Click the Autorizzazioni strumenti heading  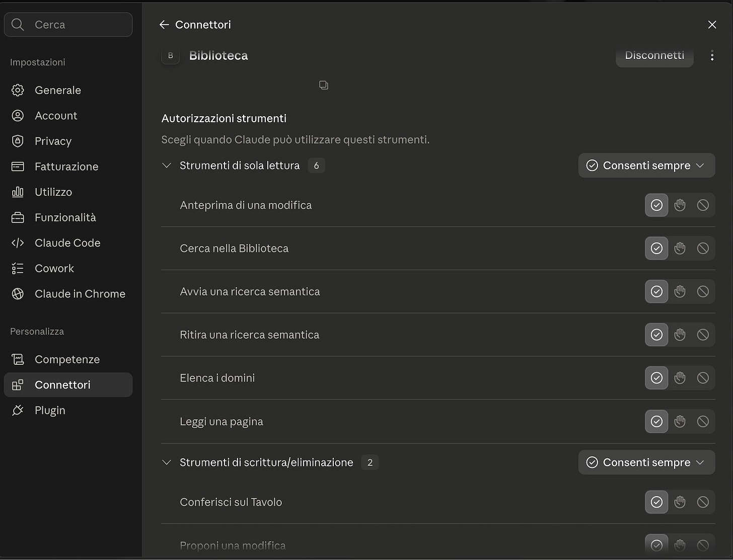224,118
